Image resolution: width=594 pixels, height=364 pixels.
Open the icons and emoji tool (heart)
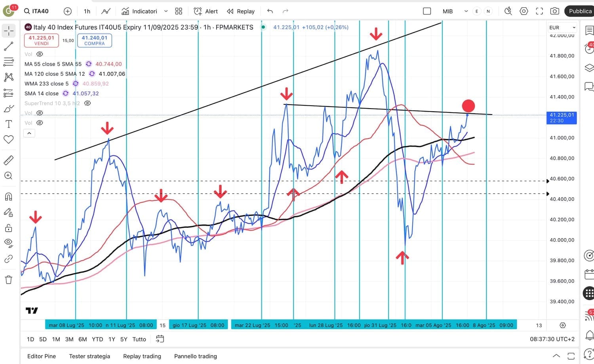coord(9,139)
